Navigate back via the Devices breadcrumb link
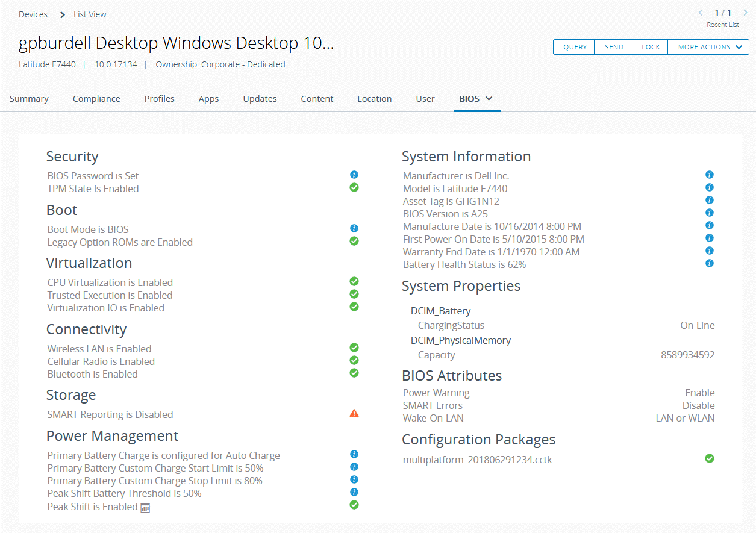 coord(33,14)
